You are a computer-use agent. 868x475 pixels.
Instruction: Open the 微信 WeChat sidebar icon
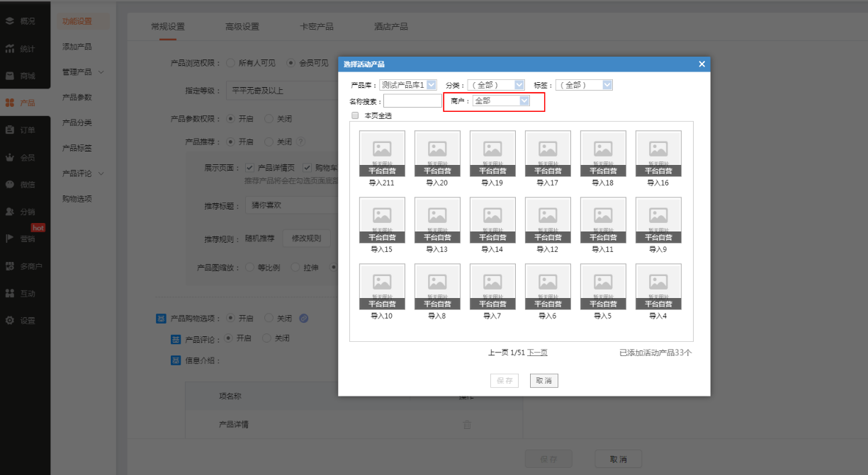10,185
